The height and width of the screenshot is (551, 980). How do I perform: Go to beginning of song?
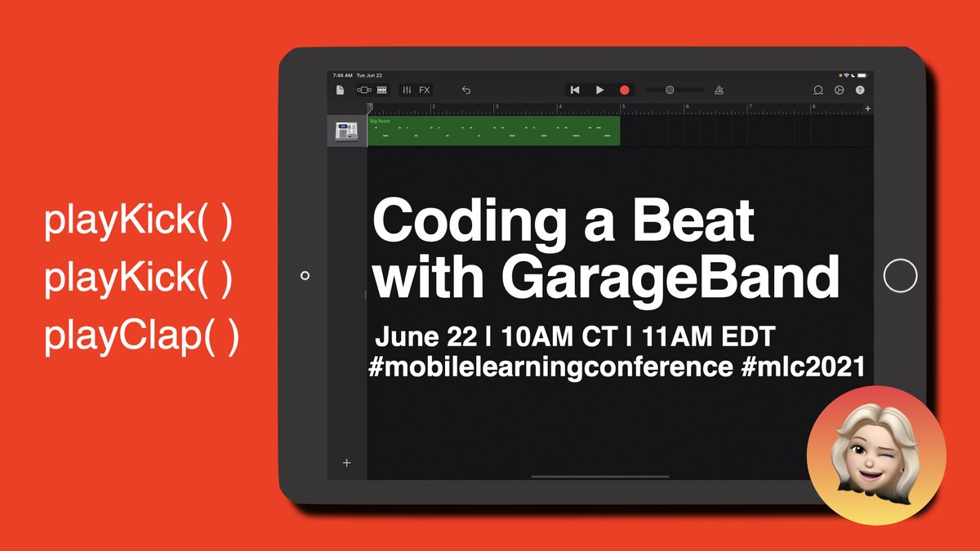[x=575, y=90]
